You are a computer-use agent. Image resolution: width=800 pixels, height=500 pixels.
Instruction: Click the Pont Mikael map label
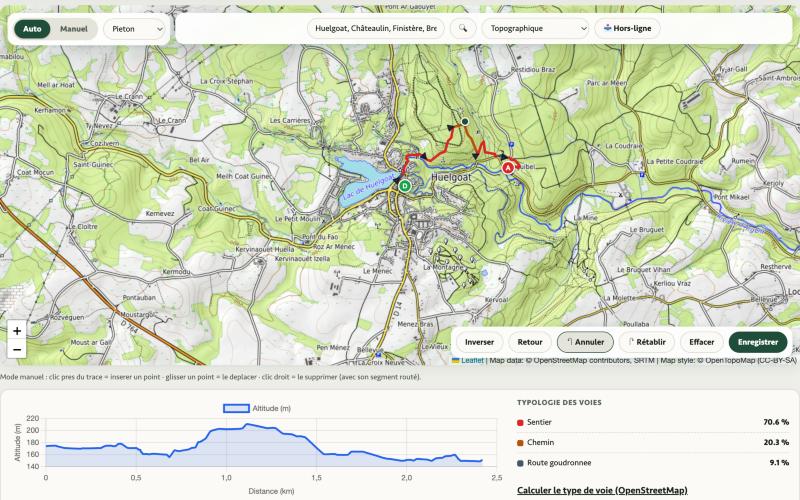click(x=732, y=197)
